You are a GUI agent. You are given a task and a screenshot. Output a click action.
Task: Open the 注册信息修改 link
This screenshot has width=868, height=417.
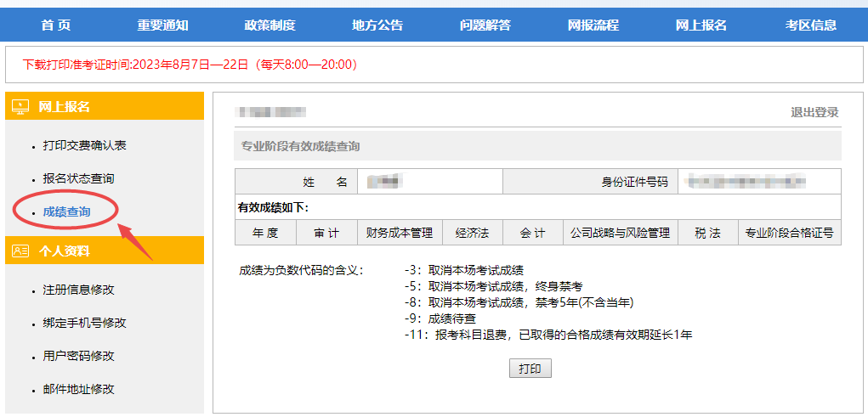tap(78, 290)
